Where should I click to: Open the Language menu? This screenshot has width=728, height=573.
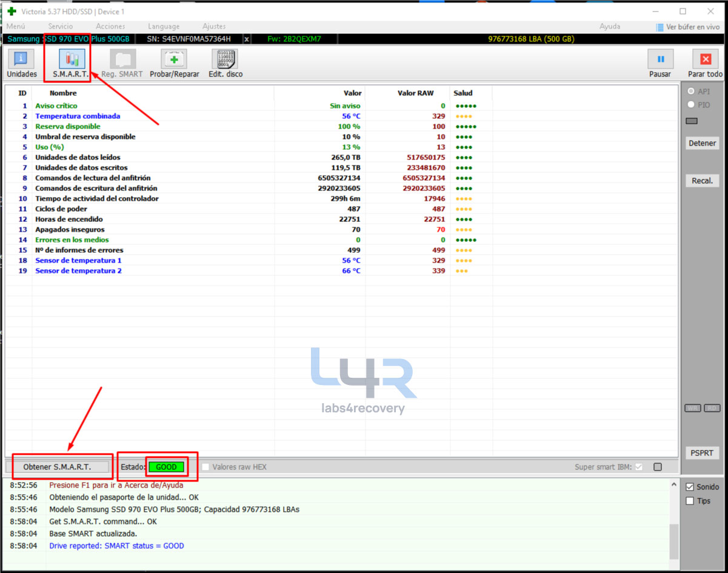(x=164, y=27)
